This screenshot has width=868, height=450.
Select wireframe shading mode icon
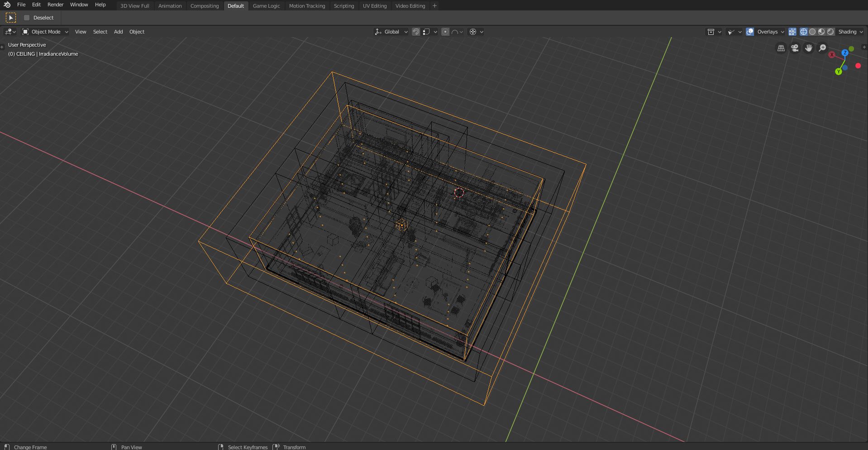(804, 32)
